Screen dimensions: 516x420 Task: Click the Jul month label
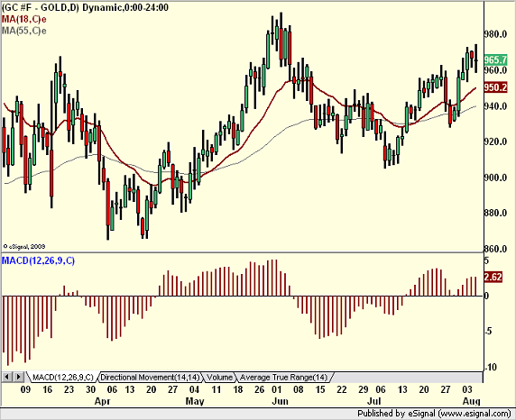point(373,402)
